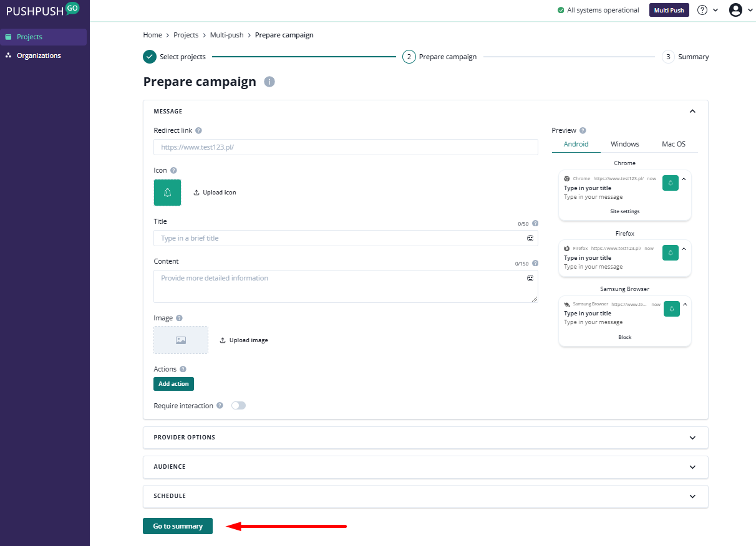The image size is (756, 546).
Task: Toggle the Require interaction switch
Action: tap(238, 406)
